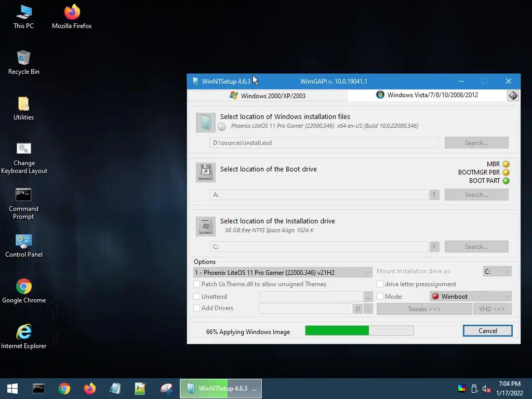
Task: Click the taskbar clock 7:04 PM
Action: tap(509, 384)
